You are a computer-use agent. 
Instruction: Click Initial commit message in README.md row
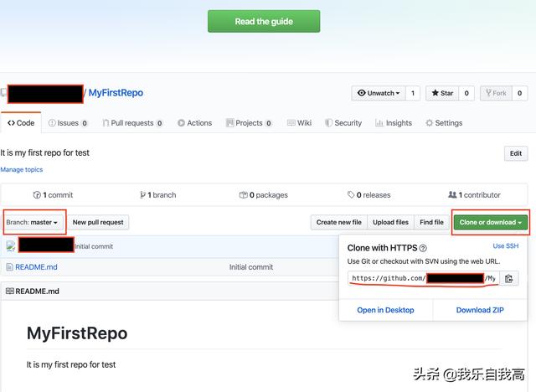251,267
